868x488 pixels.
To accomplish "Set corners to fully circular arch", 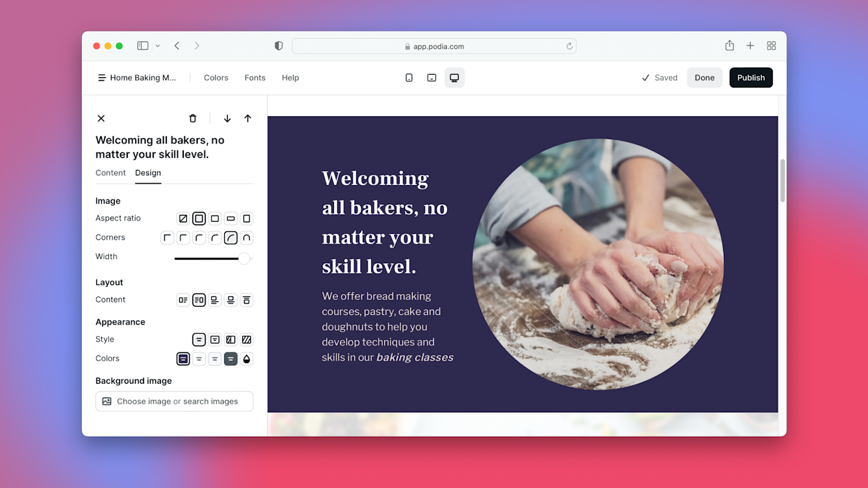I will [246, 238].
